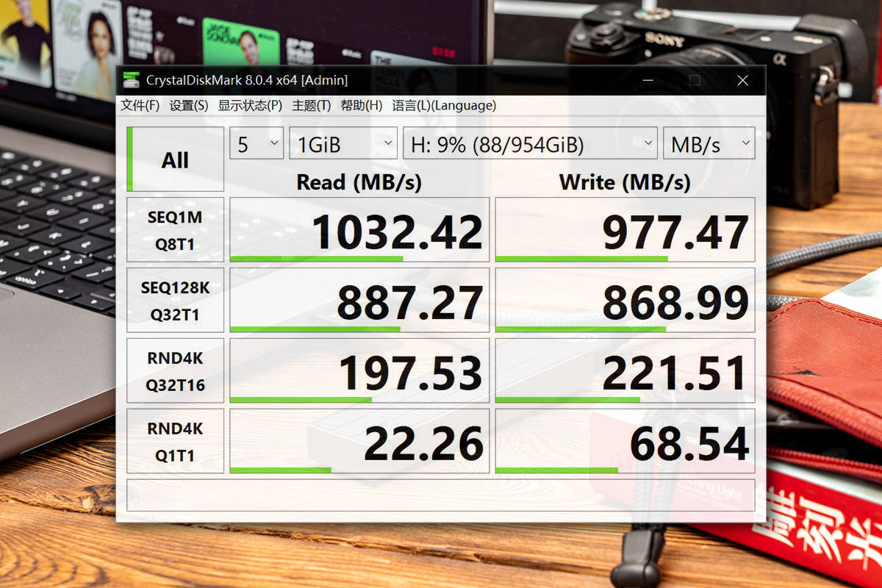The image size is (882, 588).
Task: Open the 显示状态(P) menu
Action: tap(250, 105)
